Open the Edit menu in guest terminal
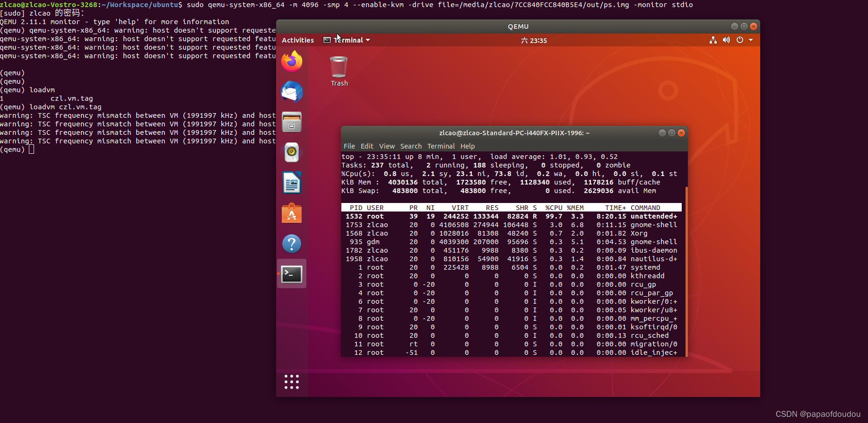 click(367, 146)
